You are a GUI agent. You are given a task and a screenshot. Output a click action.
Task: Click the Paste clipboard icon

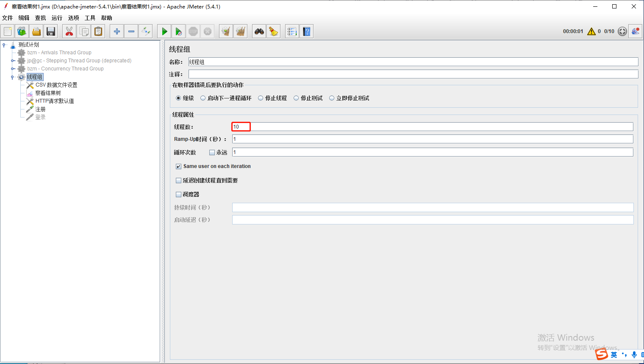point(98,31)
